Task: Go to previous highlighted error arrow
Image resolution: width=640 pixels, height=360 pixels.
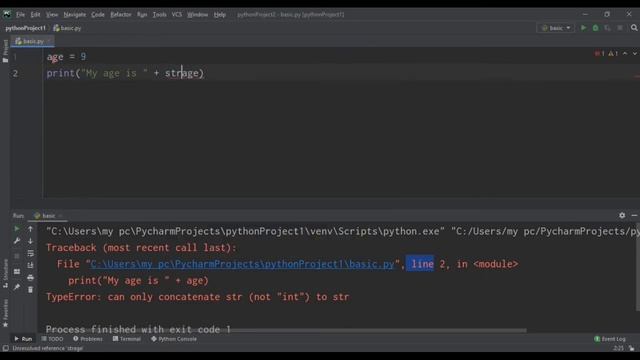Action: click(625, 53)
